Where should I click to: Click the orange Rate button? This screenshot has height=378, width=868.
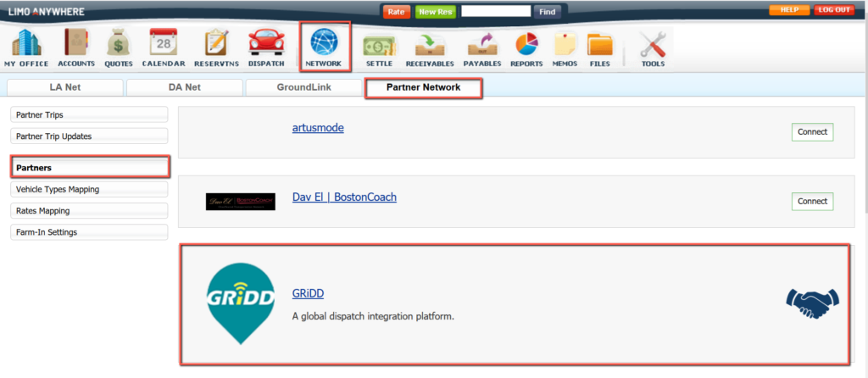click(x=396, y=12)
